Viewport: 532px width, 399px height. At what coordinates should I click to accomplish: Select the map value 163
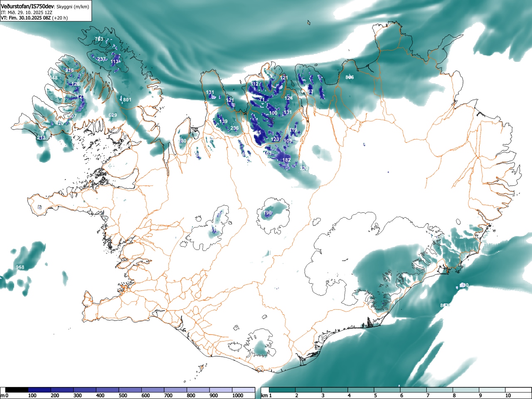pos(268,153)
